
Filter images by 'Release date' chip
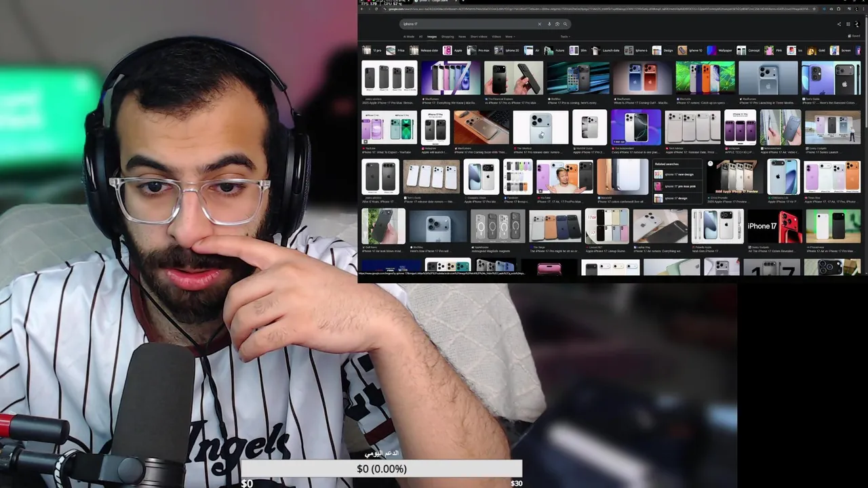[424, 50]
